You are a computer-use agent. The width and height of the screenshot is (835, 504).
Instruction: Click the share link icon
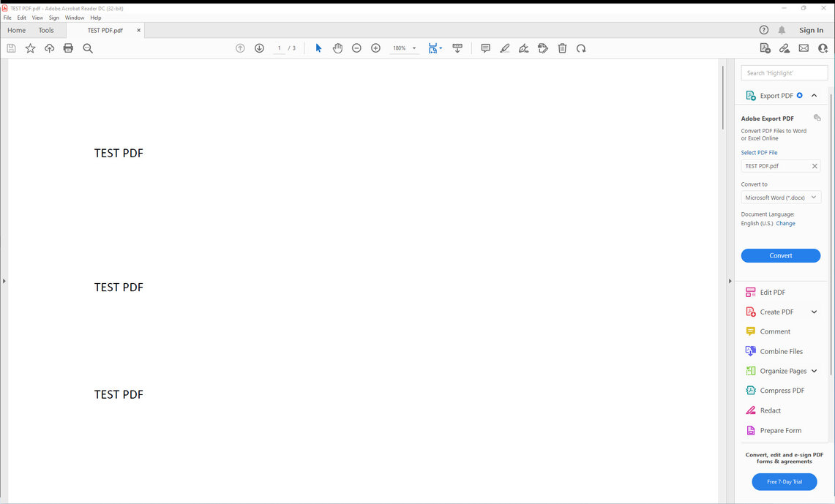(785, 48)
